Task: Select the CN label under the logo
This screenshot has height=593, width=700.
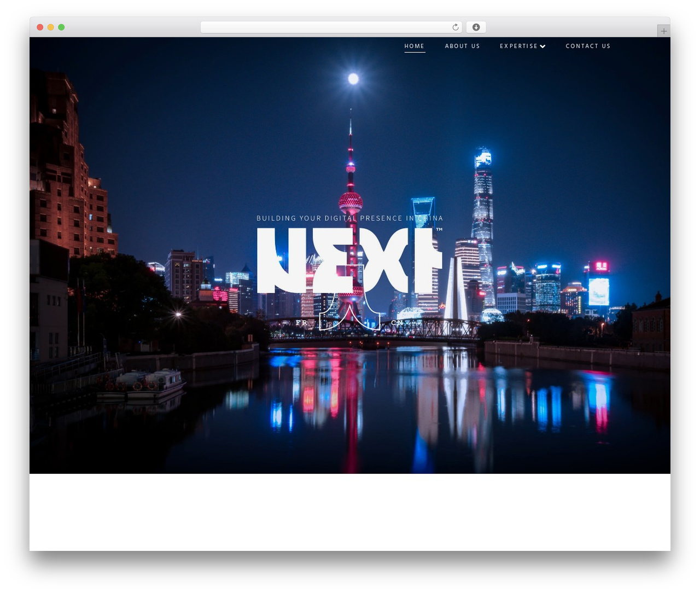Action: [397, 323]
